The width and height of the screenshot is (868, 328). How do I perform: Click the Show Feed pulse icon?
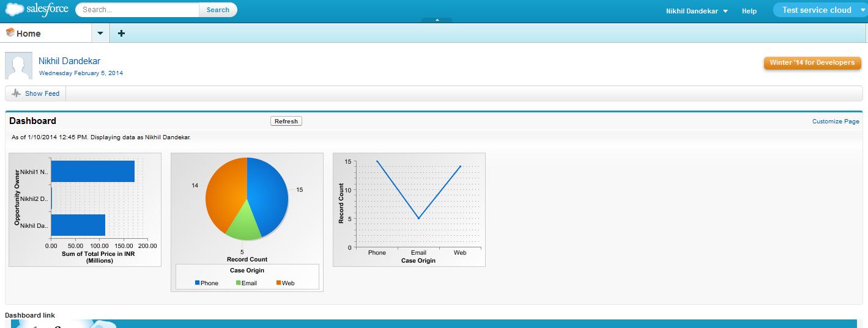point(16,93)
